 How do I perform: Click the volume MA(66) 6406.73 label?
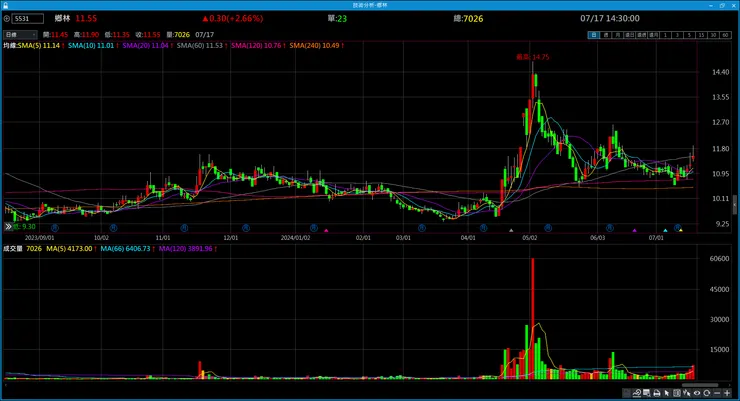[x=126, y=249]
